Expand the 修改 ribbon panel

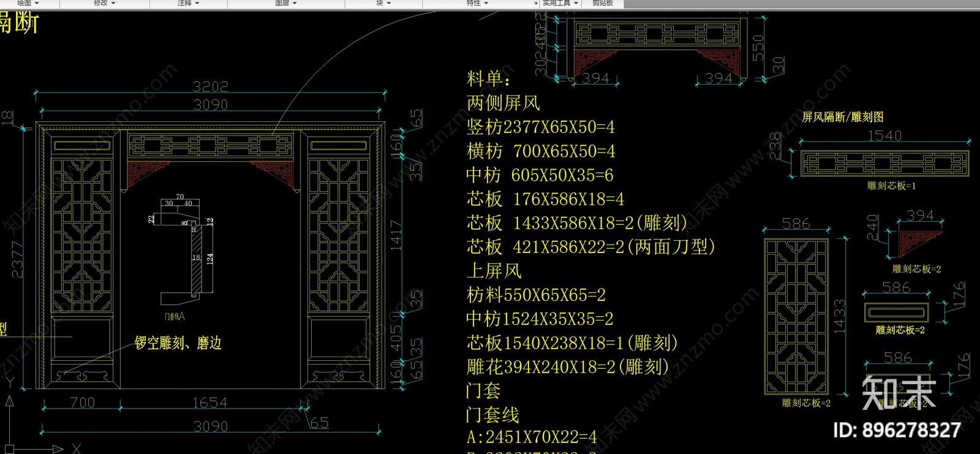click(x=104, y=3)
